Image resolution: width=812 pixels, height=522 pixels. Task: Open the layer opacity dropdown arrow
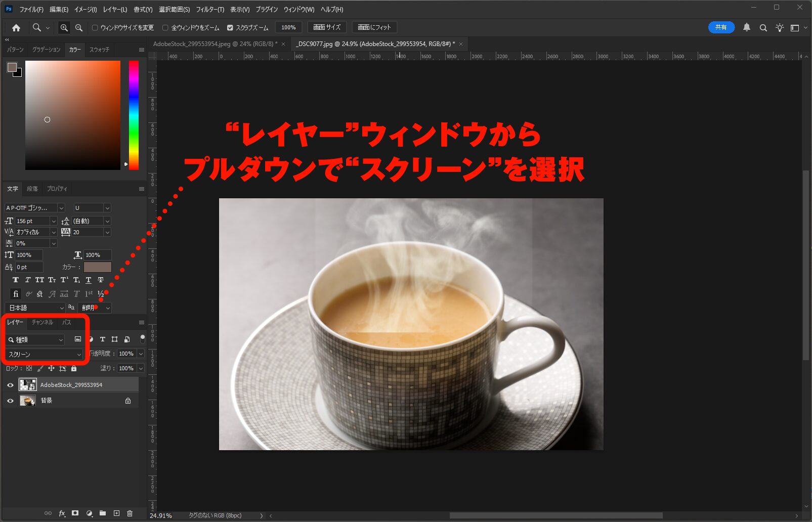coord(141,354)
